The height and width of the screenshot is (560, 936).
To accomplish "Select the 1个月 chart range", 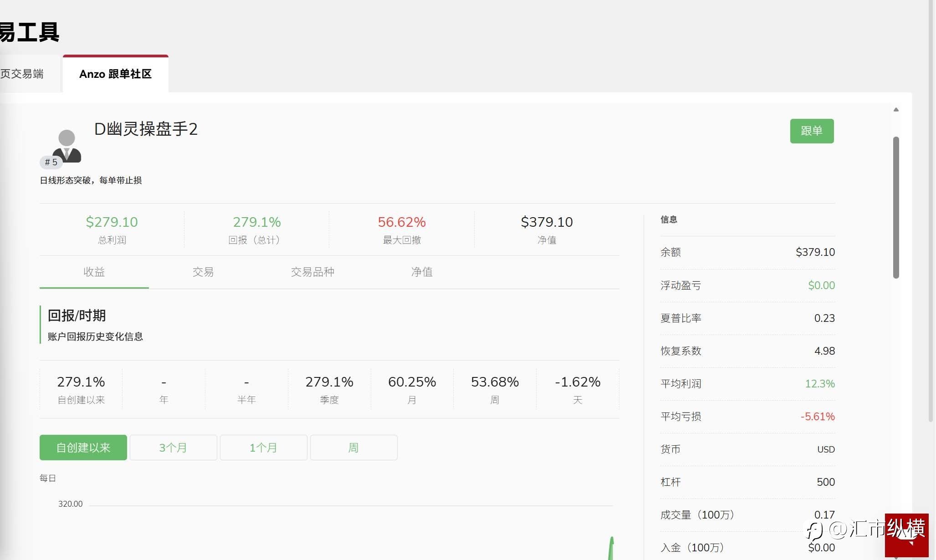I will pos(263,448).
